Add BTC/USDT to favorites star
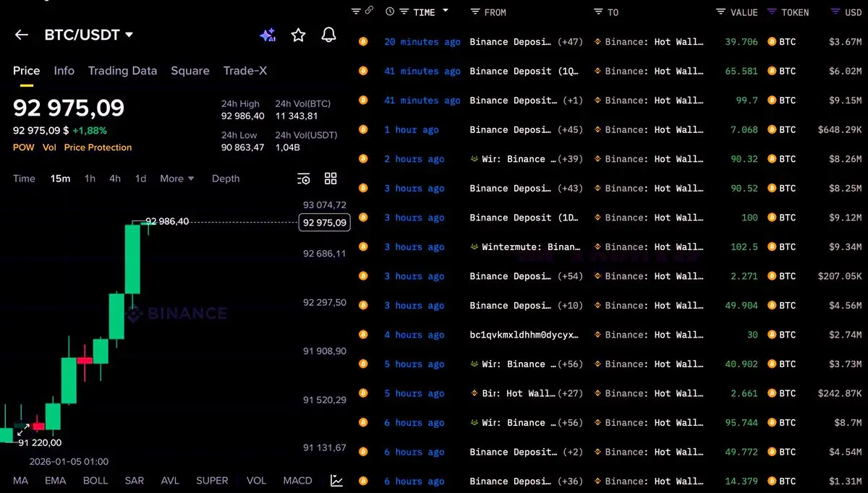 click(298, 35)
